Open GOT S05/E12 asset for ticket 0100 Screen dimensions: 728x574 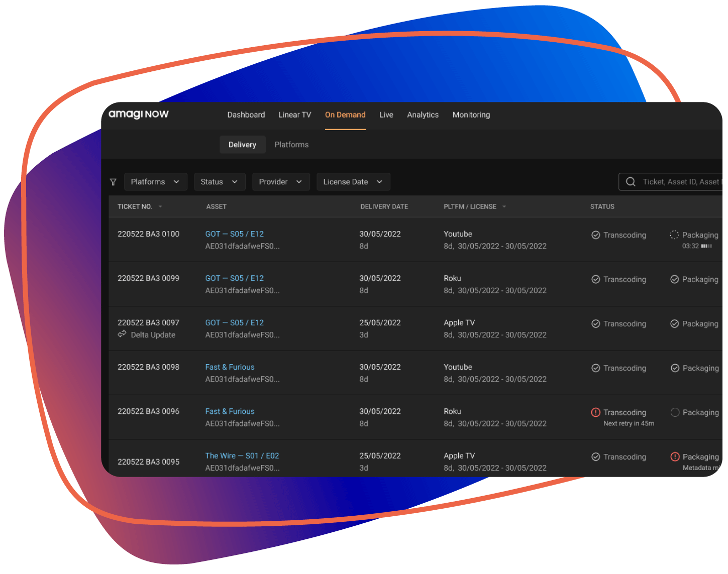coord(235,234)
